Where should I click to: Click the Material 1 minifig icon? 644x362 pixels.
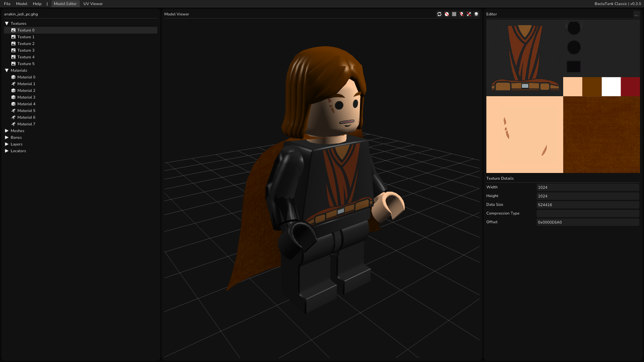click(x=13, y=84)
